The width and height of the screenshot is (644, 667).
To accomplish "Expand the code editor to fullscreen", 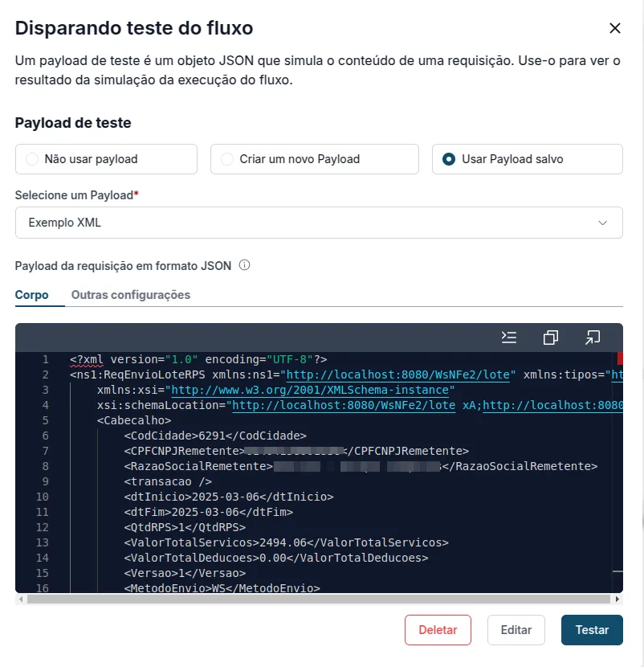I will pyautogui.click(x=592, y=338).
